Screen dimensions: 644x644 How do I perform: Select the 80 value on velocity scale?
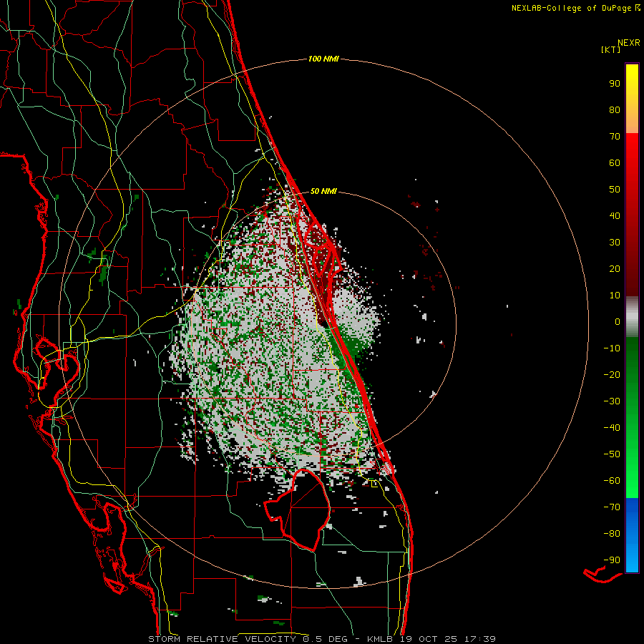[x=615, y=109]
